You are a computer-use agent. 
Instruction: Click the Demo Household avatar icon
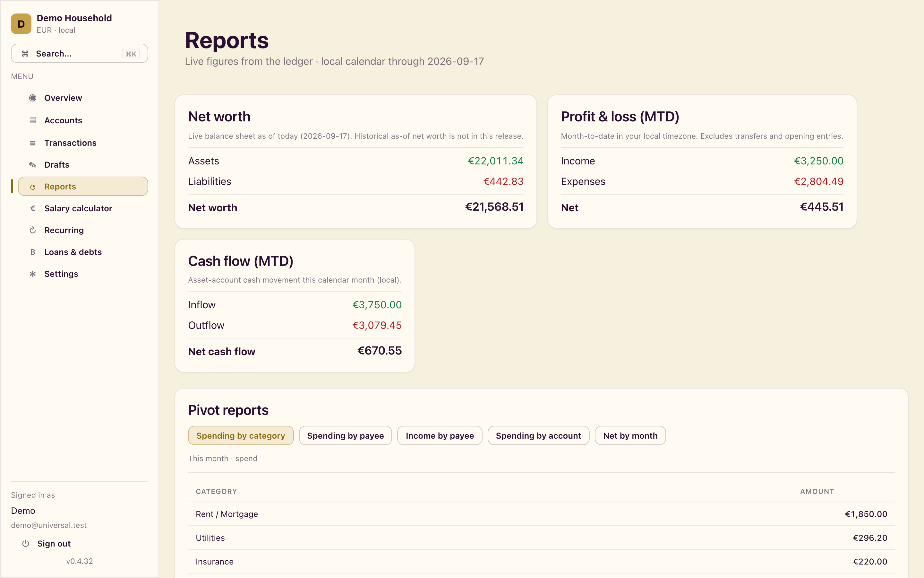pos(21,24)
